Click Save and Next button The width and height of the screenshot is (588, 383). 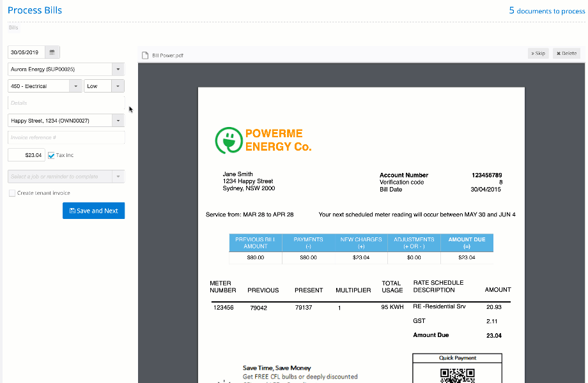click(x=93, y=211)
